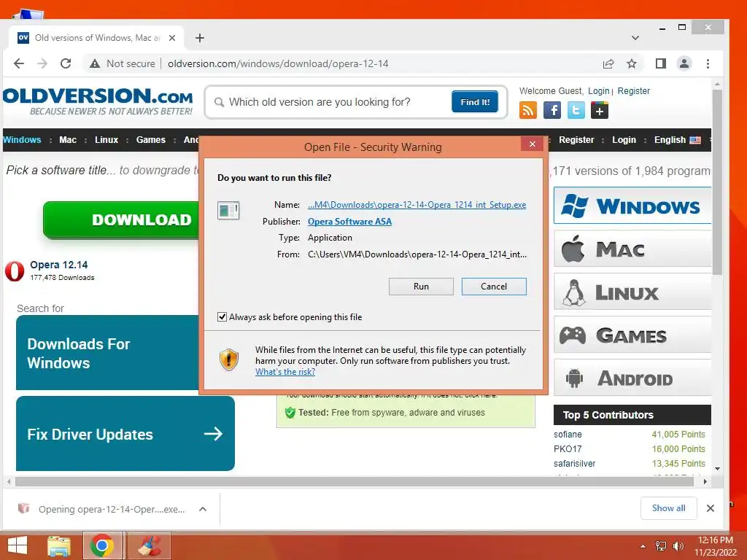Viewport: 747px width, 560px height.
Task: Click the vertical page scrollbar thumb
Action: [717, 181]
